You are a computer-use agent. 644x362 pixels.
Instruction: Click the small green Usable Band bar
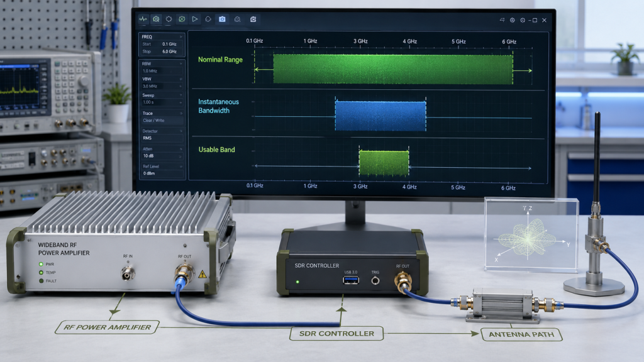384,163
